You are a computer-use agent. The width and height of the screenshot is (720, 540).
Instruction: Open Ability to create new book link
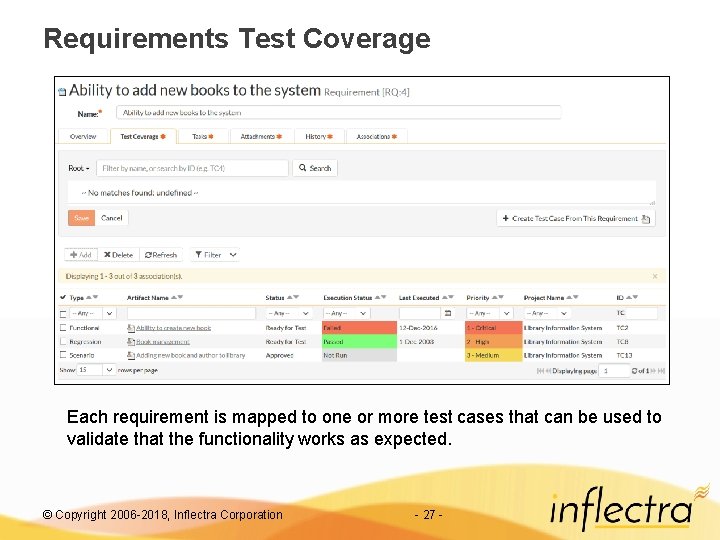(x=174, y=328)
